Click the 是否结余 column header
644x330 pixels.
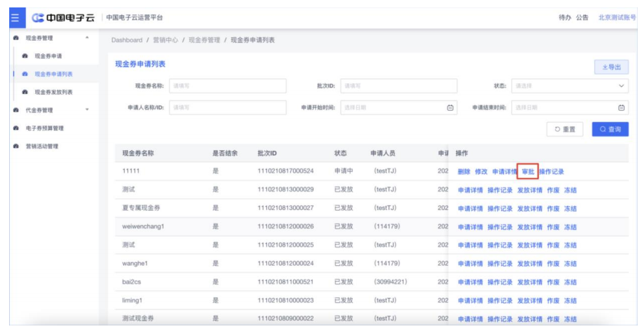pyautogui.click(x=225, y=153)
